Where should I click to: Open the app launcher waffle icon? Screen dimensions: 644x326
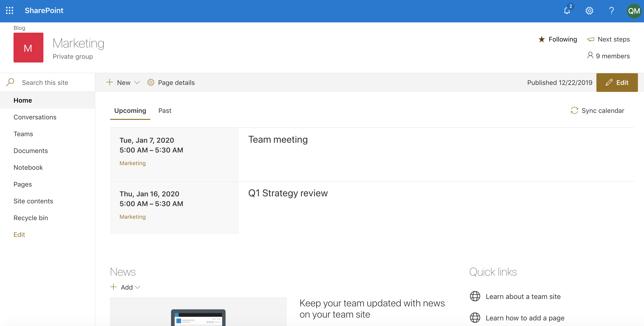10,10
